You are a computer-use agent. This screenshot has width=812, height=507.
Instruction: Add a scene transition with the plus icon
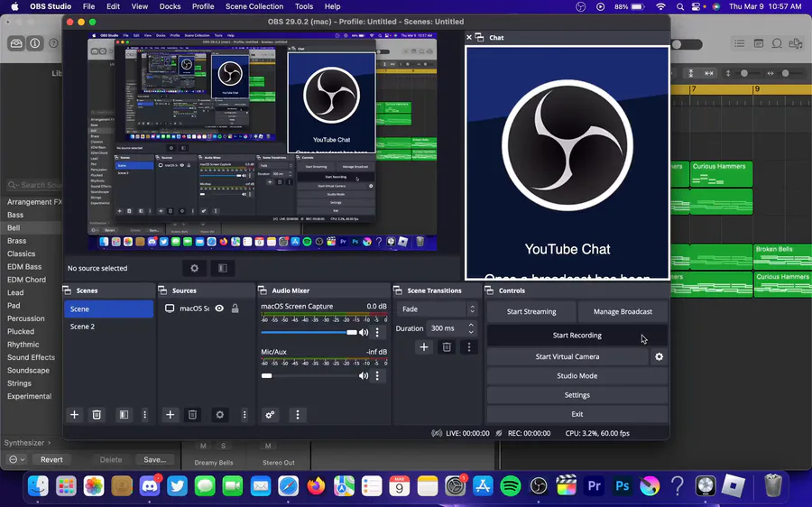pos(424,347)
